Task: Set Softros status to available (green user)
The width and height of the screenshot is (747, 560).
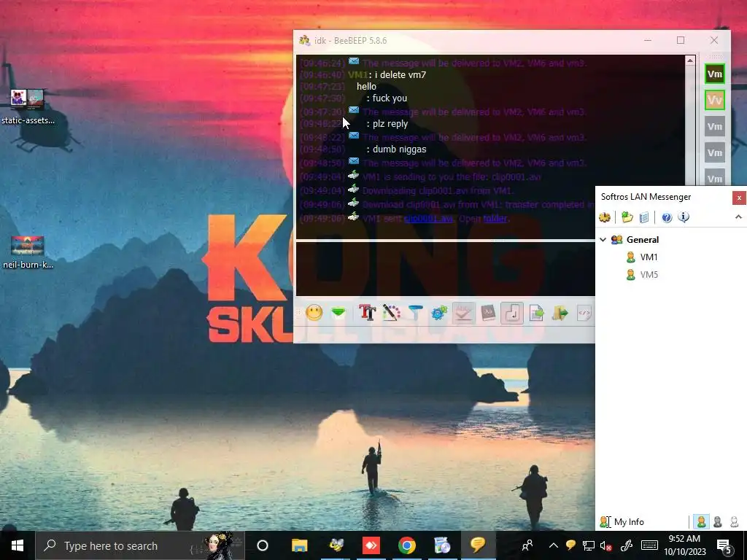Action: tap(701, 522)
